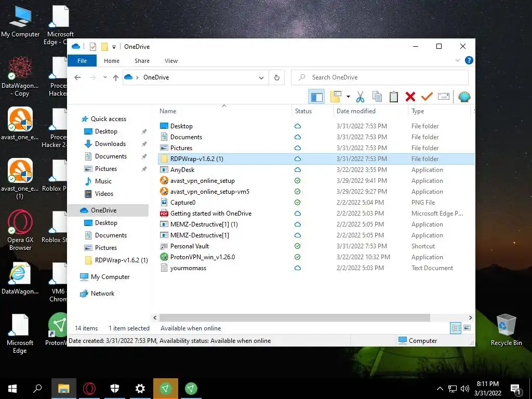Select My Computer in navigation pane
532x399 pixels.
(110, 277)
